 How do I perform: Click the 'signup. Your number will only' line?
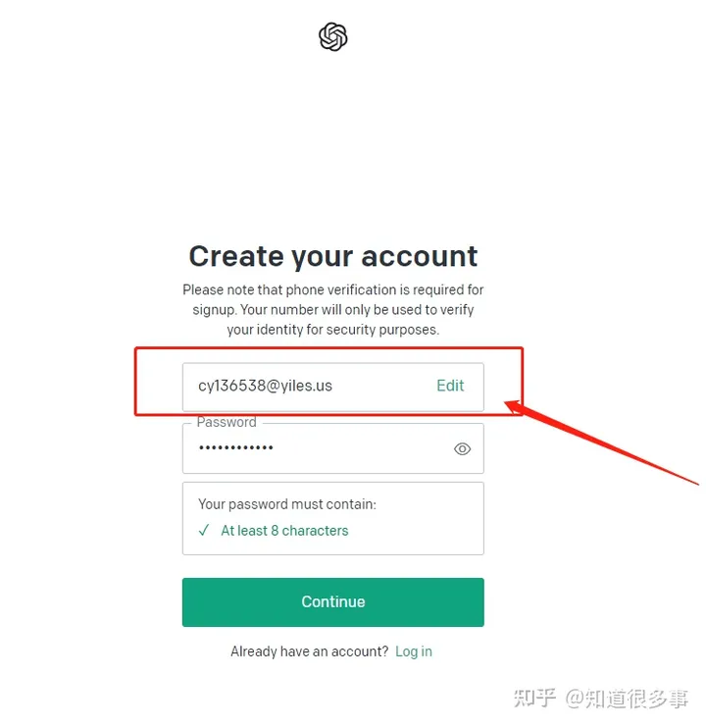click(x=333, y=310)
